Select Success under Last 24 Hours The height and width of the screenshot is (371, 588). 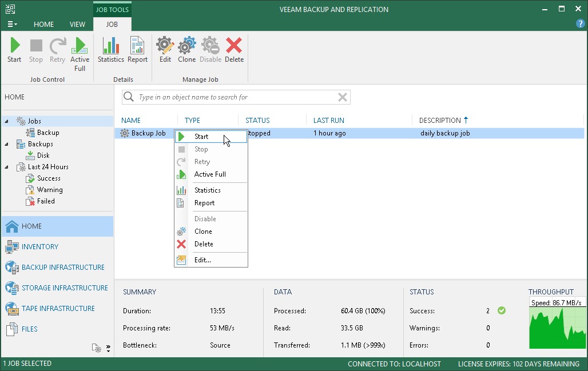(49, 178)
